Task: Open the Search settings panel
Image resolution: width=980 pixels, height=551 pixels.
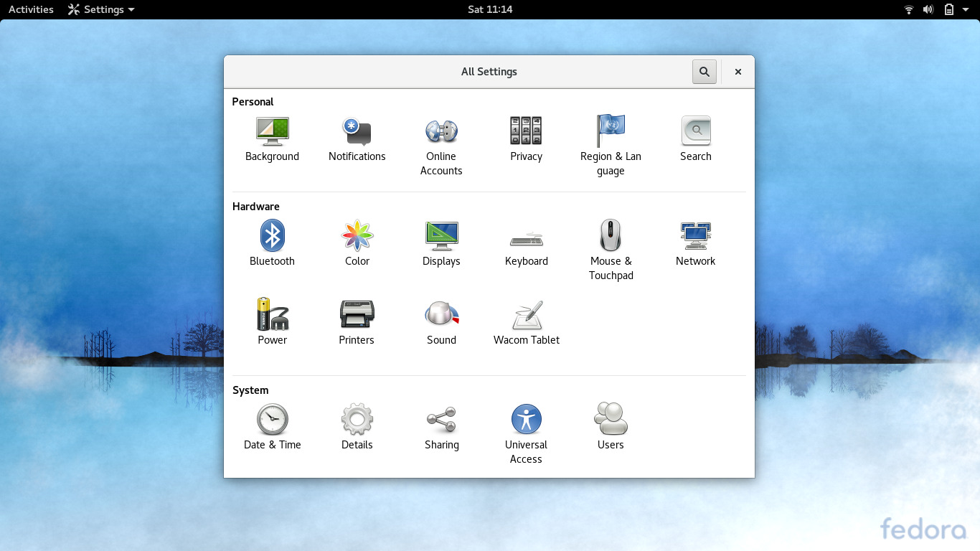Action: click(696, 140)
